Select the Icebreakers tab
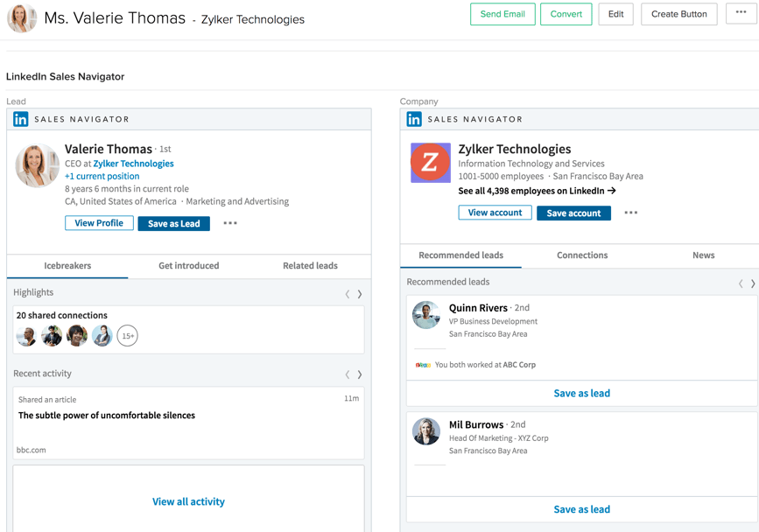The width and height of the screenshot is (759, 532). click(x=67, y=265)
